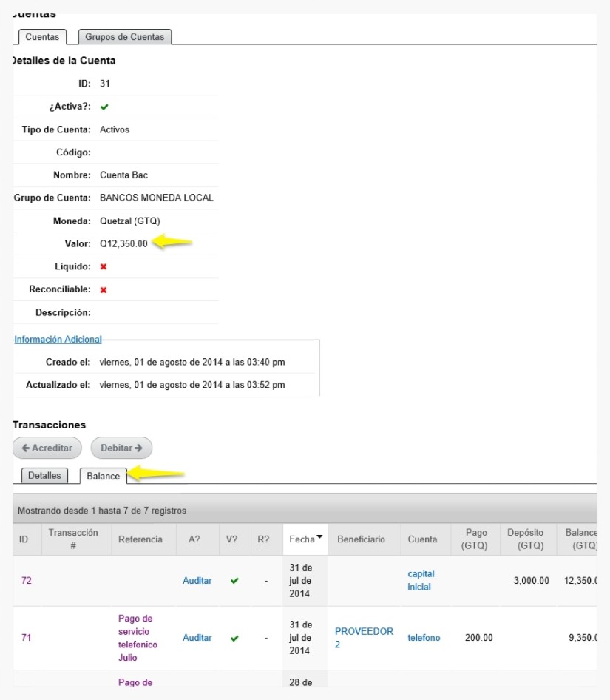Click the Acreditar button

[47, 448]
